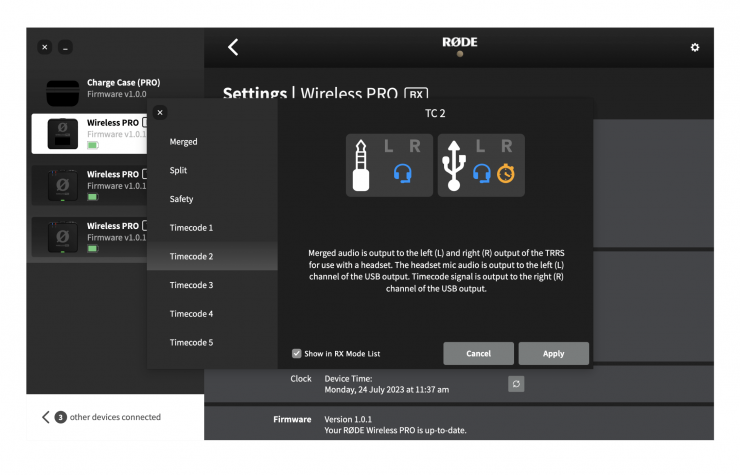Click the headset icon beside TRRS jack
Screen dimensions: 740x475
click(403, 174)
